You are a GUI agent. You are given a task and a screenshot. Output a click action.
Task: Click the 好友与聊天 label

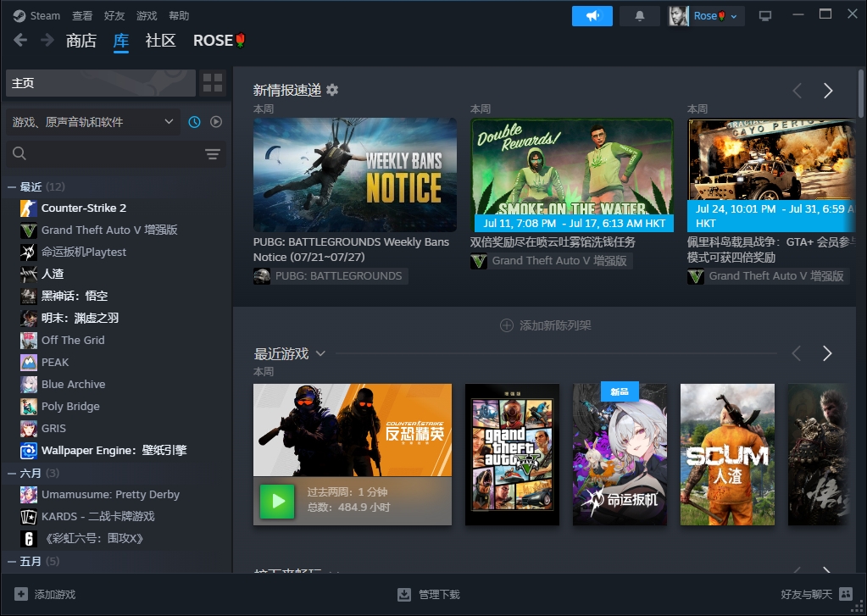point(806,595)
